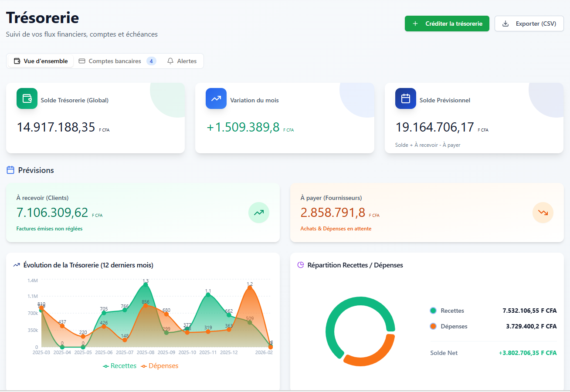Click the calendar icon beside Prévisions heading
The height and width of the screenshot is (392, 570).
pyautogui.click(x=10, y=170)
